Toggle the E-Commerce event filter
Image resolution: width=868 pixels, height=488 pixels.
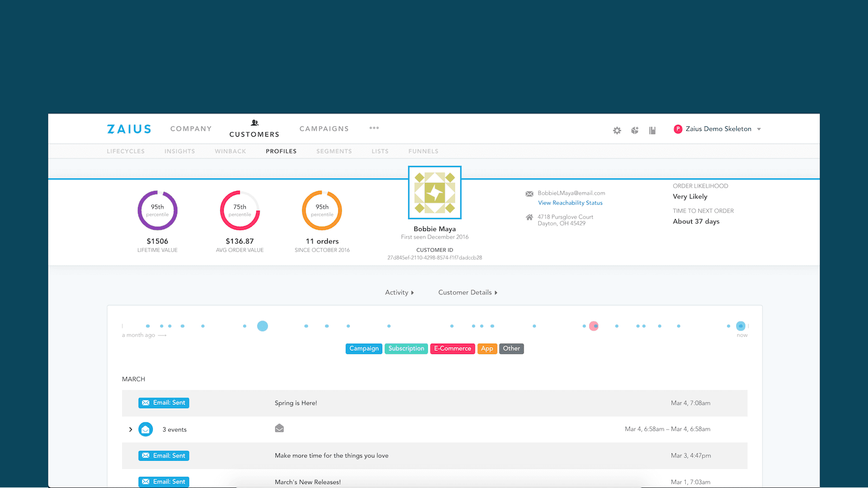(452, 349)
